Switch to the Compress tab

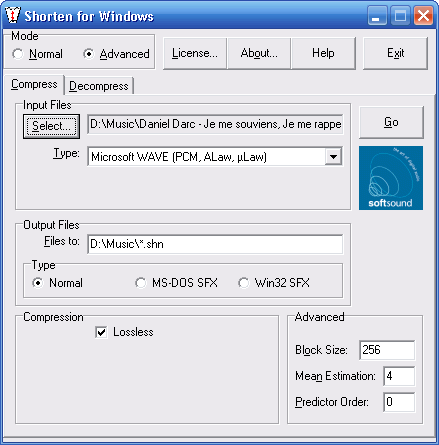click(x=34, y=84)
